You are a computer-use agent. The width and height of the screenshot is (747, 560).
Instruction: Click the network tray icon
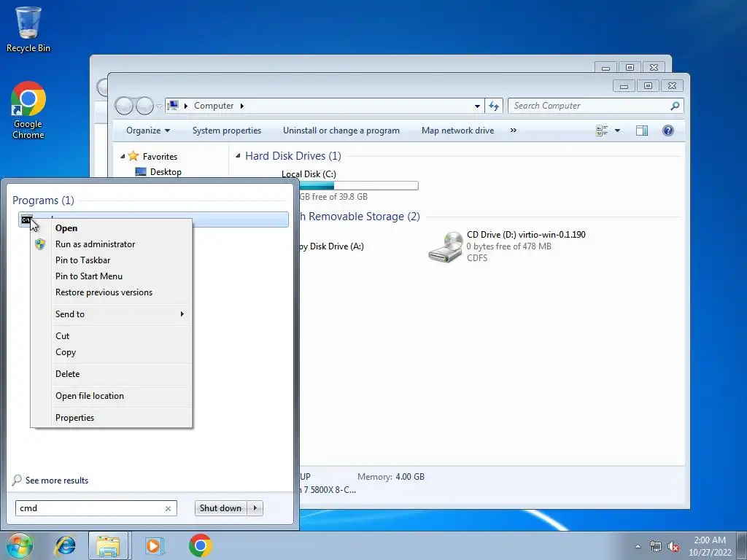point(656,546)
